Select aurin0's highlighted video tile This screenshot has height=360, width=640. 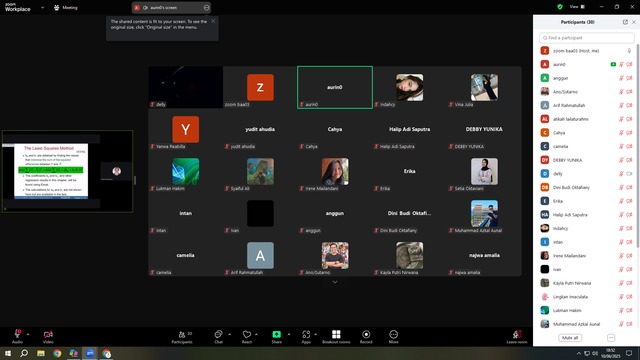pyautogui.click(x=335, y=87)
